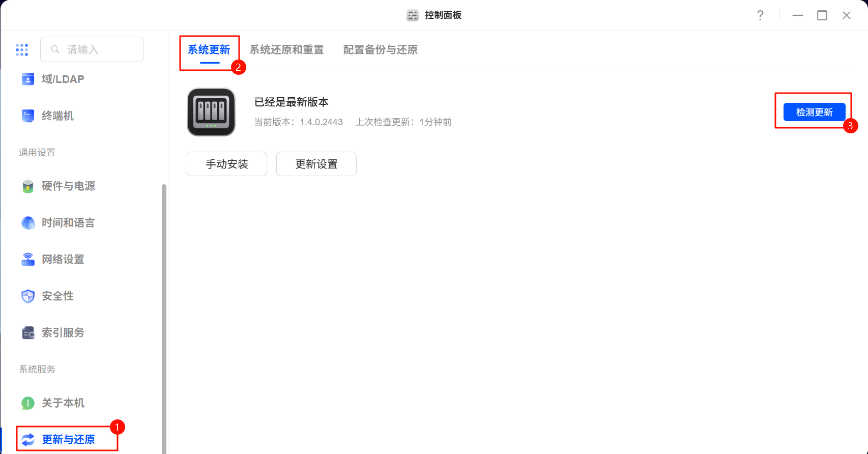Switch to System Update tab
This screenshot has width=868, height=454.
click(209, 50)
